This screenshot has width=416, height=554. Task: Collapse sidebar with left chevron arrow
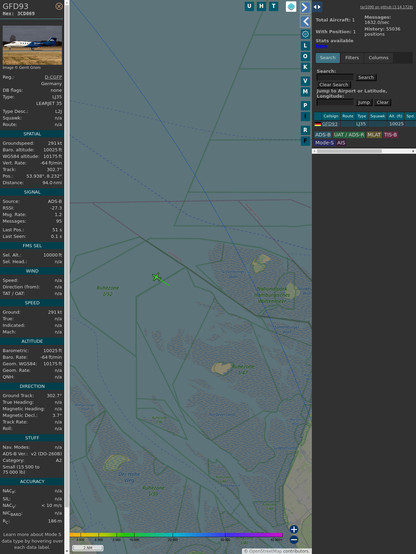[305, 22]
